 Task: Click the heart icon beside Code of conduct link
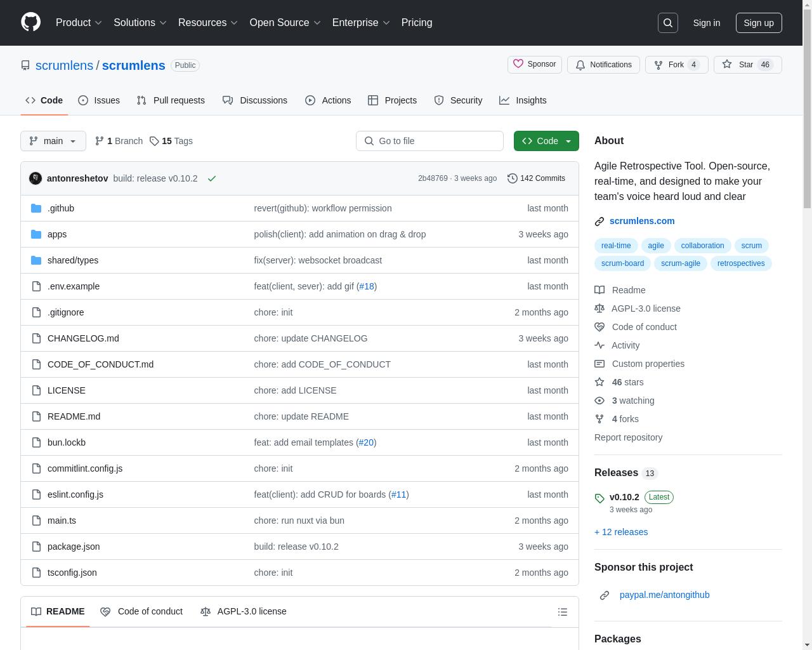point(599,327)
